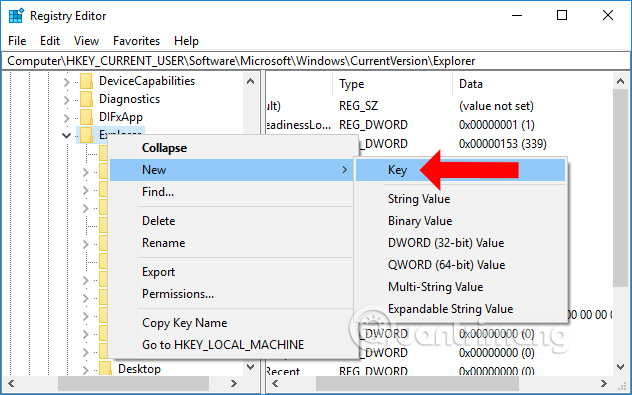Collapse the Explorer key with its chevron
This screenshot has width=632, height=395.
pyautogui.click(x=67, y=135)
